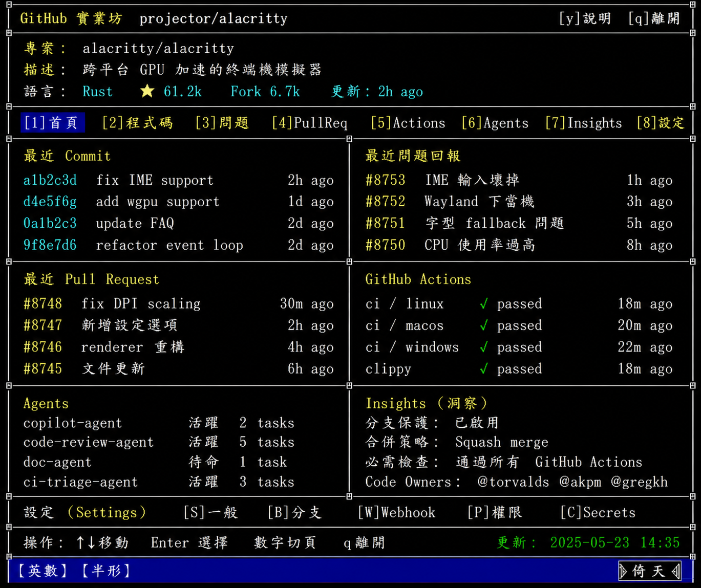
Task: Click the "GitHub Actions" section heading
Action: click(418, 279)
